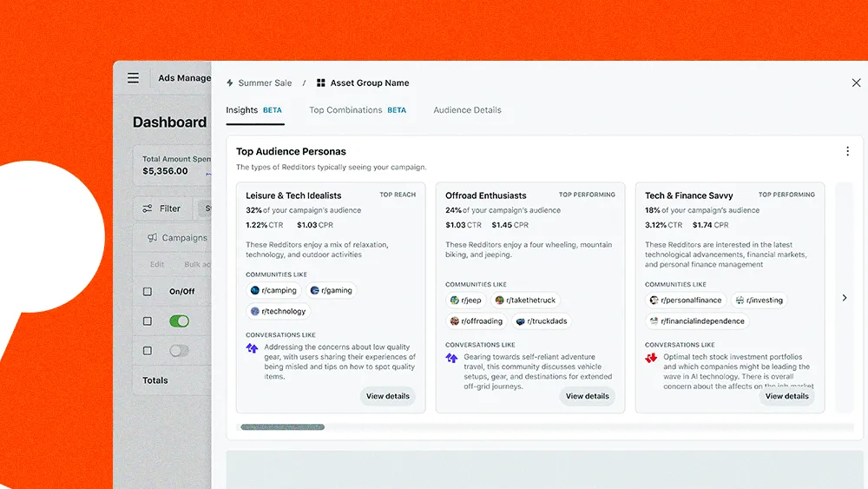
Task: Click r/camping community chip
Action: (273, 290)
